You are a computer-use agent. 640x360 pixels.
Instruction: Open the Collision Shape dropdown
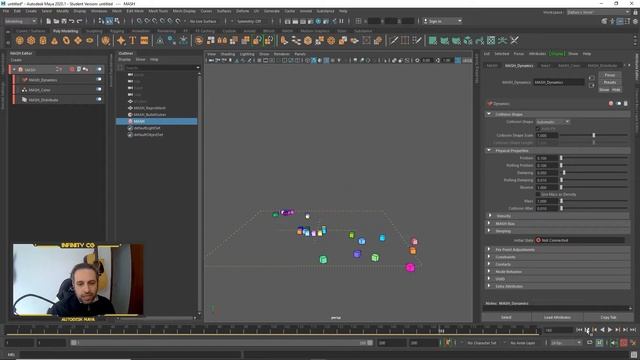[x=553, y=122]
